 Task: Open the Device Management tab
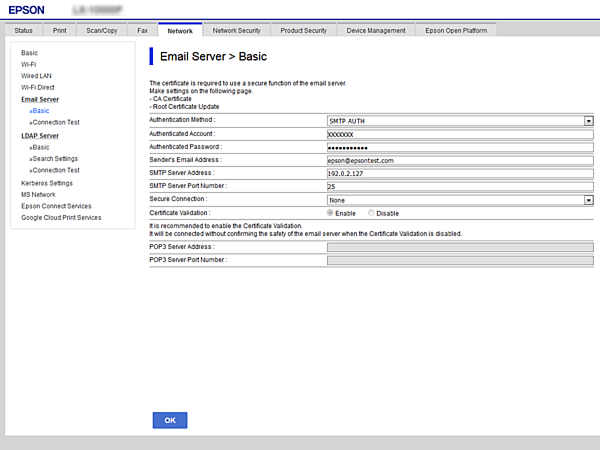pos(376,31)
